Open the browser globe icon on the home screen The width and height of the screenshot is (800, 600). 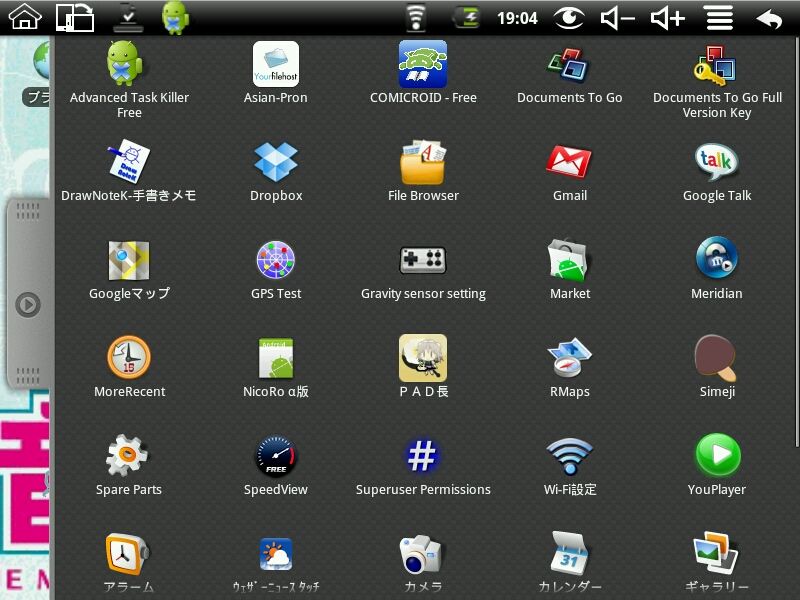point(42,60)
